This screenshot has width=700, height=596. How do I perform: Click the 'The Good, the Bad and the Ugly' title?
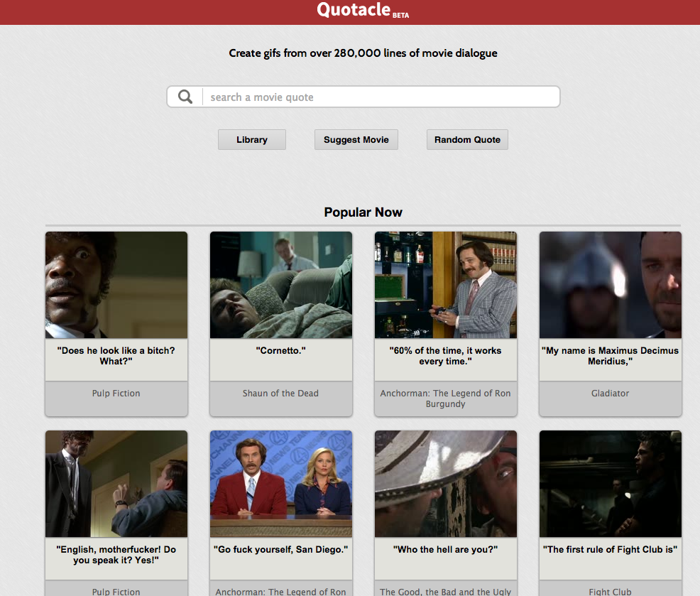tap(446, 592)
